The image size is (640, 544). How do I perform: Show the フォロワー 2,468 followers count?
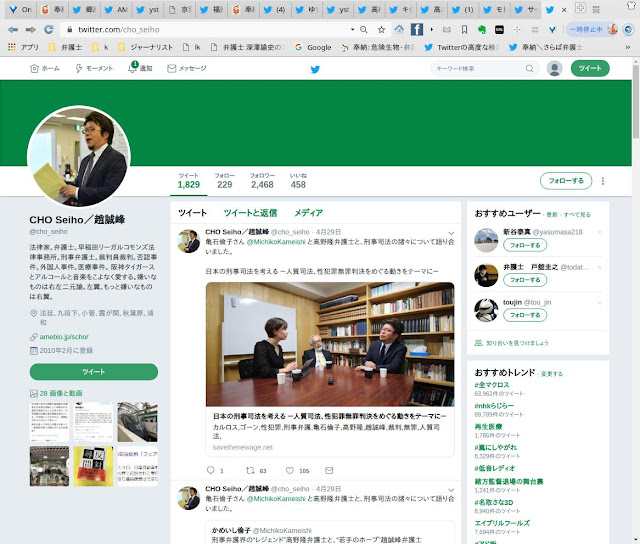point(262,181)
